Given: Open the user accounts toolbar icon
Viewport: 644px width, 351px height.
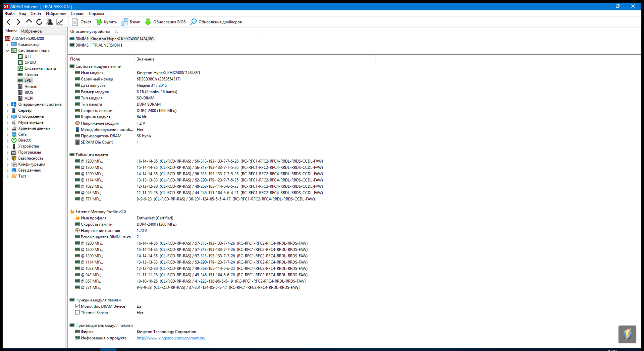Looking at the screenshot, I should pos(50,22).
